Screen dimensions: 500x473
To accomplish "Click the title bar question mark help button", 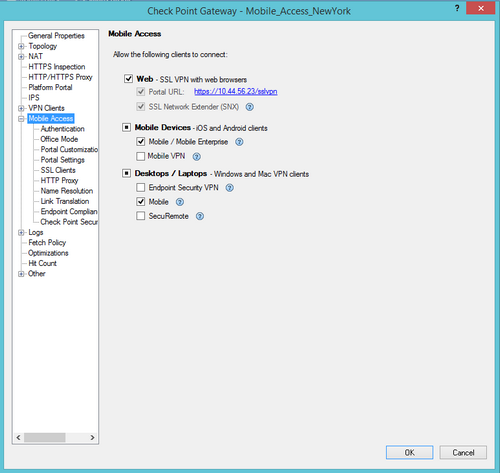I will pyautogui.click(x=457, y=8).
